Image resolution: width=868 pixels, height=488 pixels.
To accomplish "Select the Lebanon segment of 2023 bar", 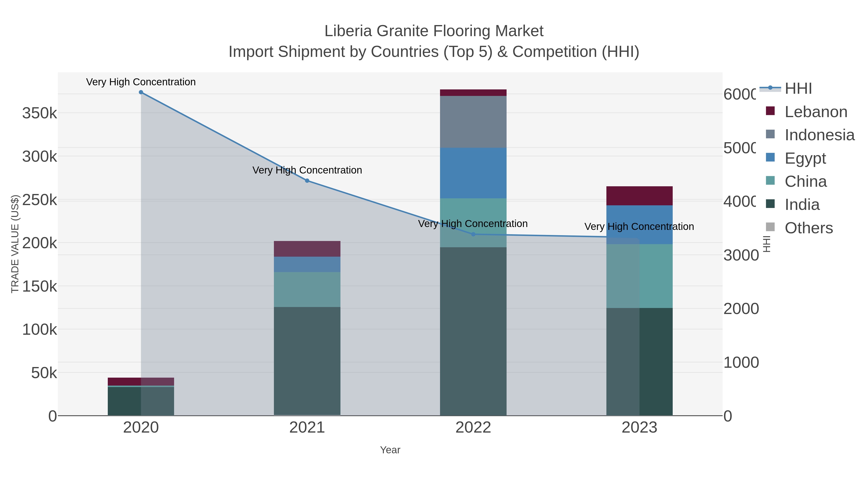I will click(x=639, y=196).
